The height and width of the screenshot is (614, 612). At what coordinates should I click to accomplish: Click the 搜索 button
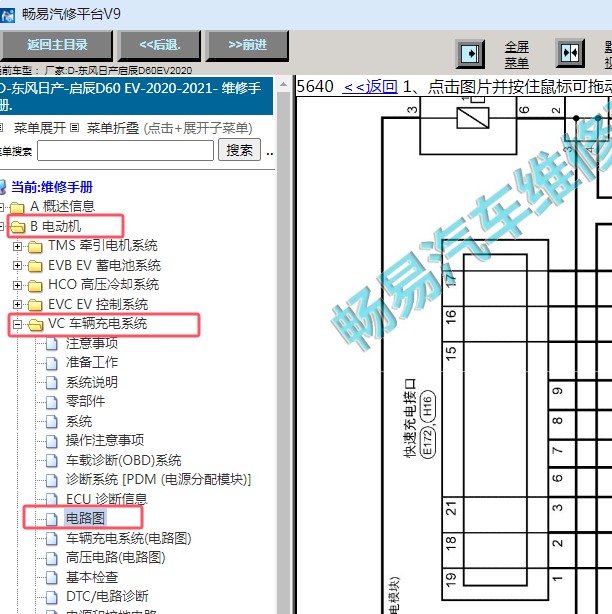(239, 150)
